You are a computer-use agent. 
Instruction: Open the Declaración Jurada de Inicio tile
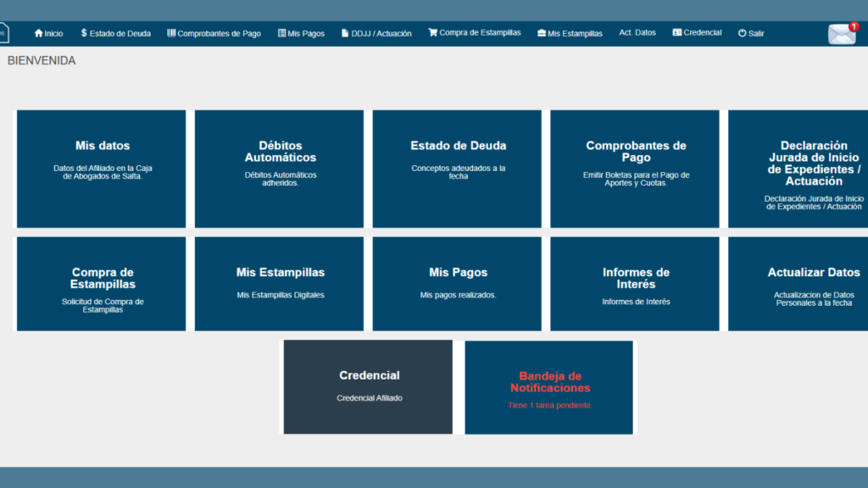[798, 169]
